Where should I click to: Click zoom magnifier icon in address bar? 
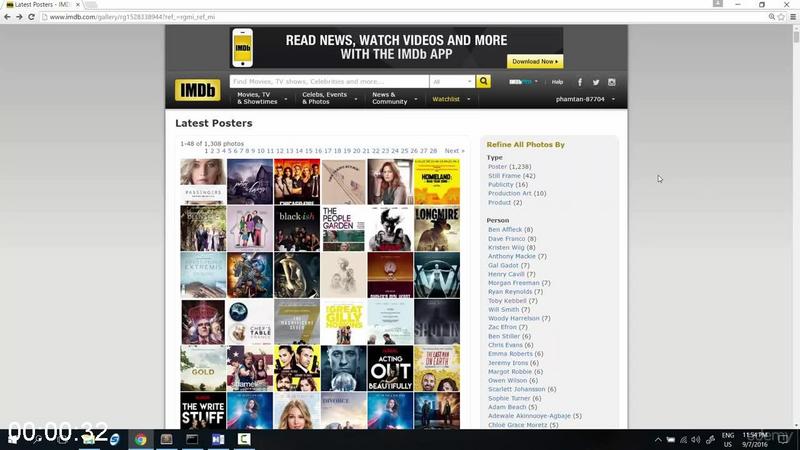pyautogui.click(x=772, y=17)
